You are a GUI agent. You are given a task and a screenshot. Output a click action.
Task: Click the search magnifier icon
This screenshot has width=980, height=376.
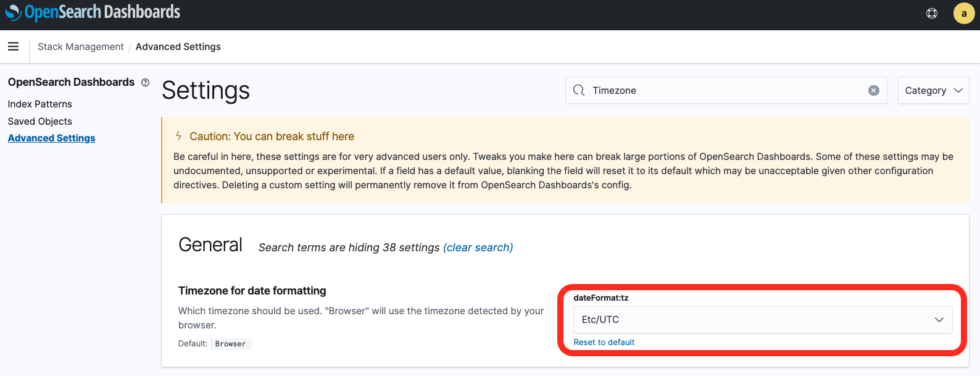click(579, 90)
